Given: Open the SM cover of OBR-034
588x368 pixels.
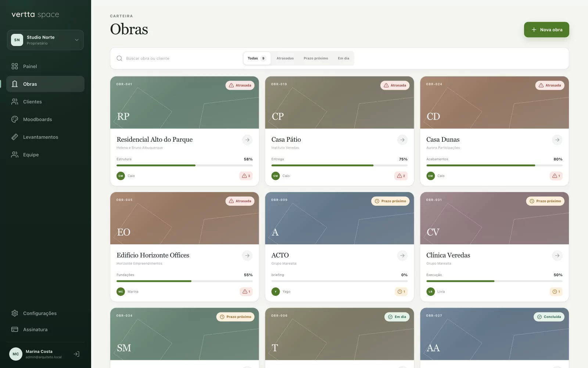Looking at the screenshot, I should click(184, 334).
